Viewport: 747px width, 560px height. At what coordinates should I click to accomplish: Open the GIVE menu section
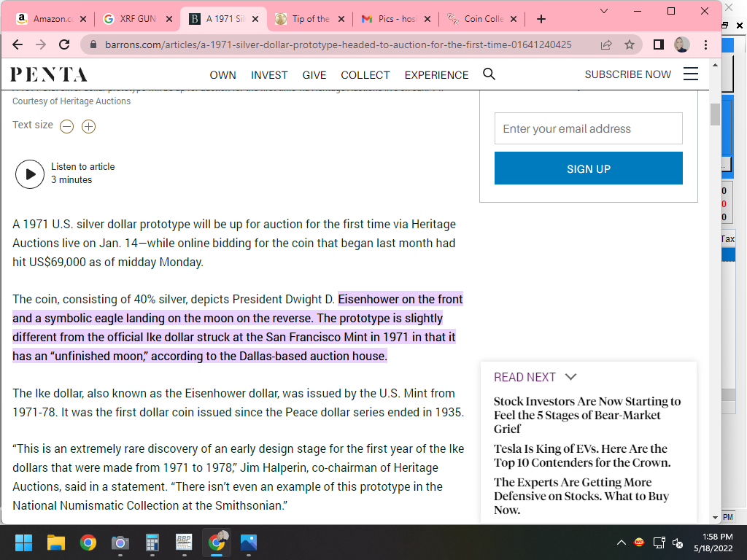tap(314, 75)
